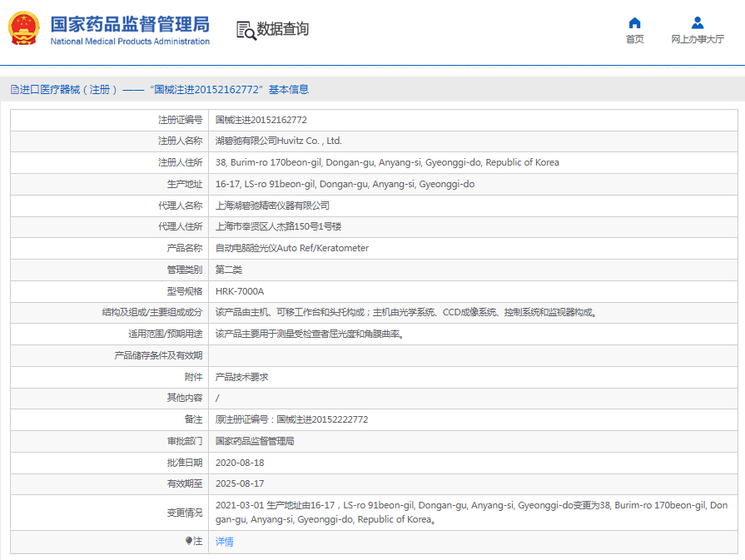Click the 有效期至 row label

pyautogui.click(x=184, y=483)
